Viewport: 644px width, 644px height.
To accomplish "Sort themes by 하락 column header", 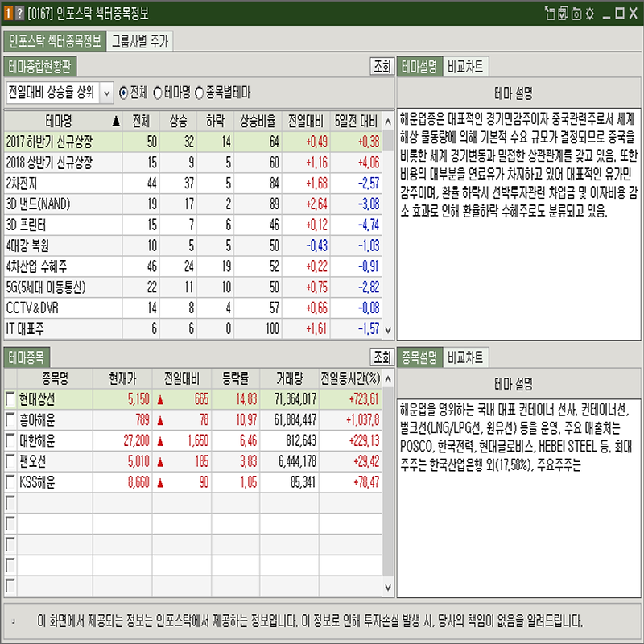I will tap(216, 122).
